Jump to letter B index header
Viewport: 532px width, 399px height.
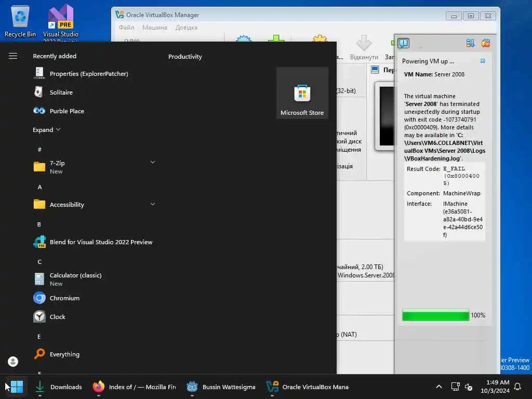[x=39, y=224]
